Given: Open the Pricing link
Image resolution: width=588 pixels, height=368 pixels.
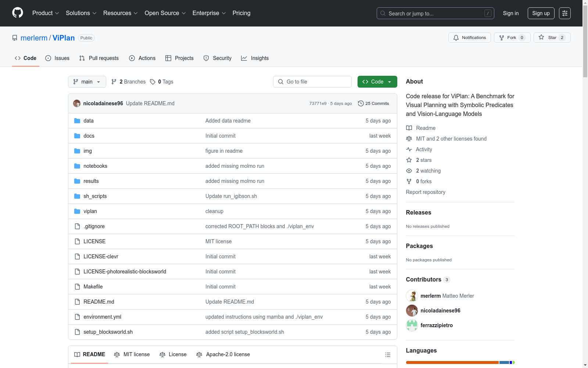Looking at the screenshot, I should pos(241,13).
